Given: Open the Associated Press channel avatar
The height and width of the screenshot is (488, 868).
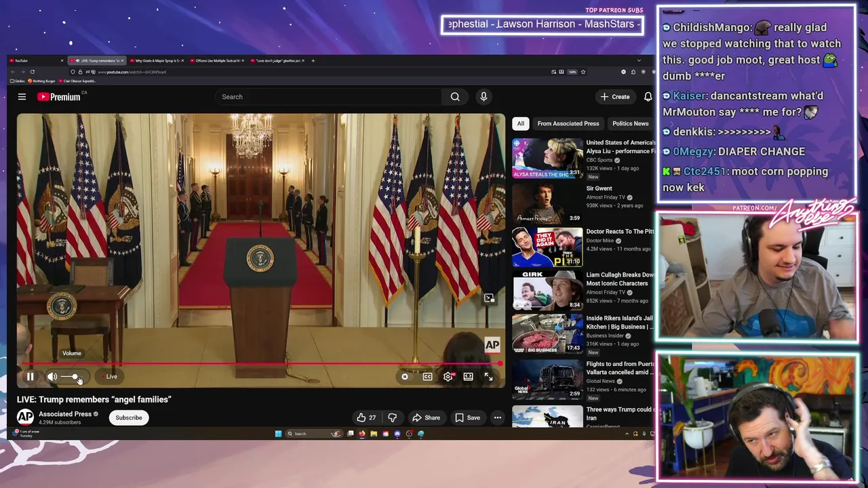Looking at the screenshot, I should coord(25,418).
